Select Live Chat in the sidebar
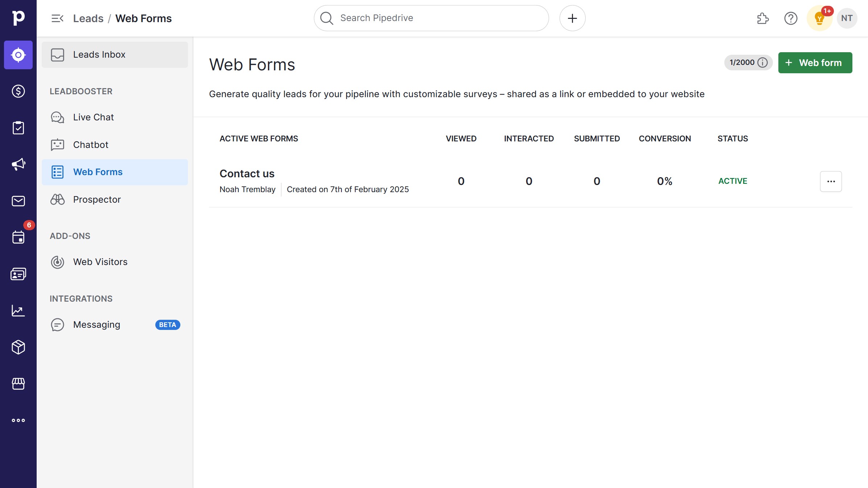 (93, 117)
